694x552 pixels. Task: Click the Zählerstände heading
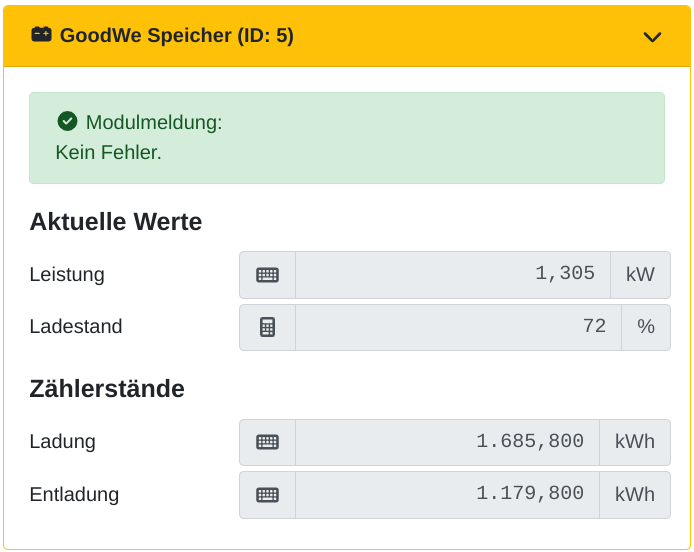pyautogui.click(x=107, y=389)
